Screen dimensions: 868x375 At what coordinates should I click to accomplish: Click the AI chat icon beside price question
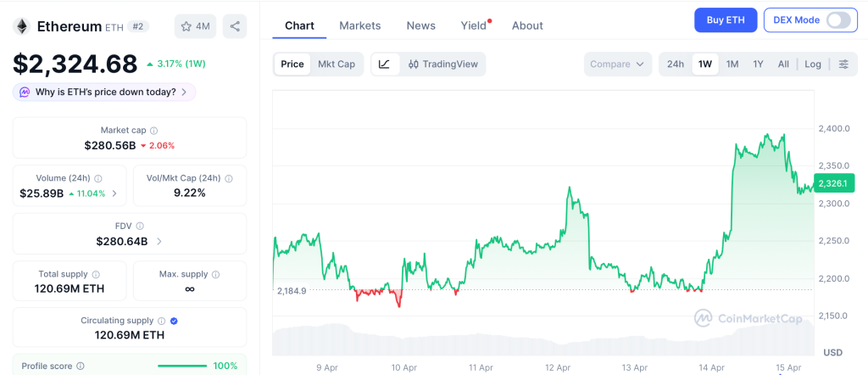[x=25, y=92]
